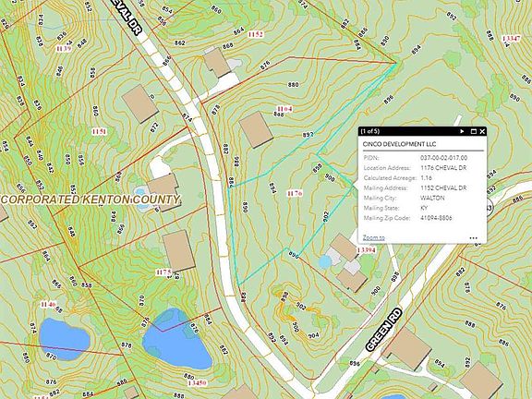Maximize the parcel info popup
532x399 pixels.
(x=474, y=131)
